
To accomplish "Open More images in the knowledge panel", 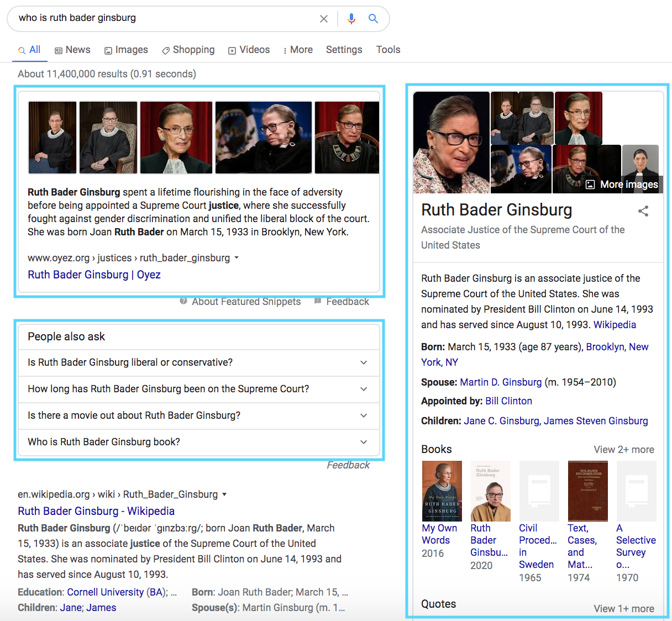I will click(622, 185).
